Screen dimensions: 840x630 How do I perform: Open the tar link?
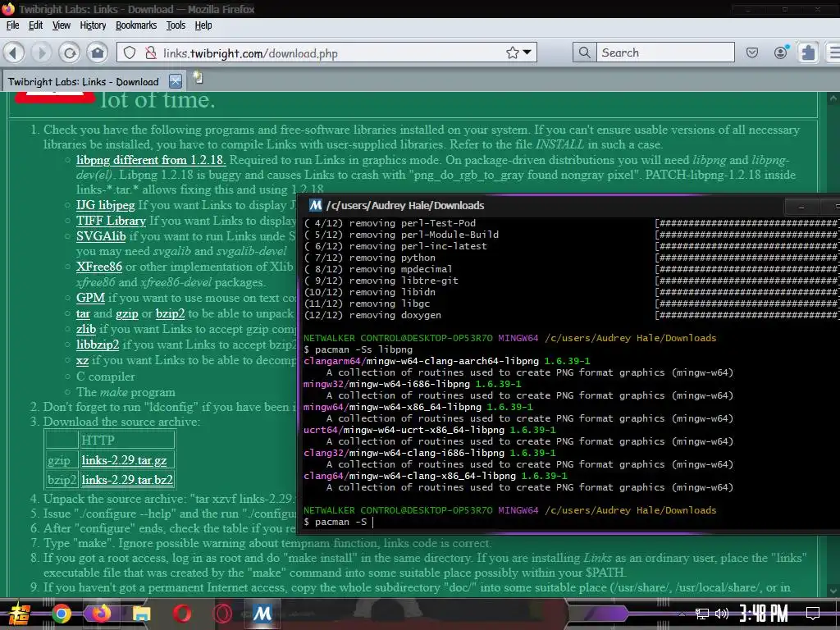[83, 313]
